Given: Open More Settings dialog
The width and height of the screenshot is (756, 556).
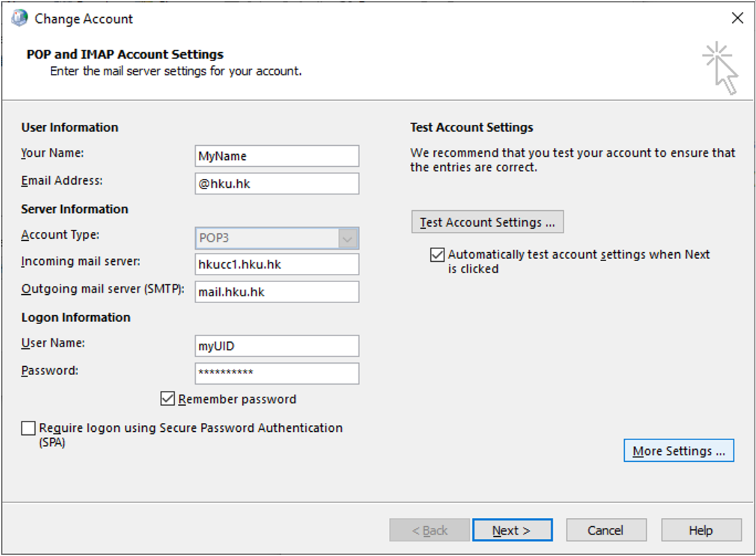Looking at the screenshot, I should tap(678, 450).
